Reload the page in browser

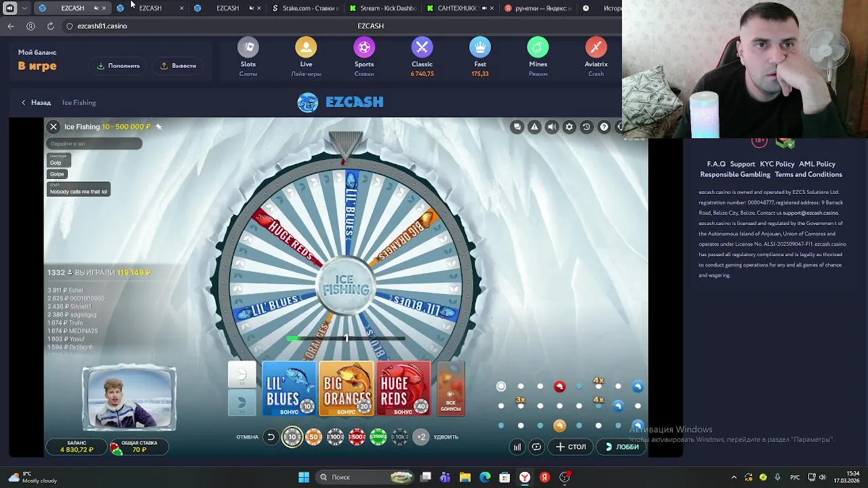pos(50,26)
